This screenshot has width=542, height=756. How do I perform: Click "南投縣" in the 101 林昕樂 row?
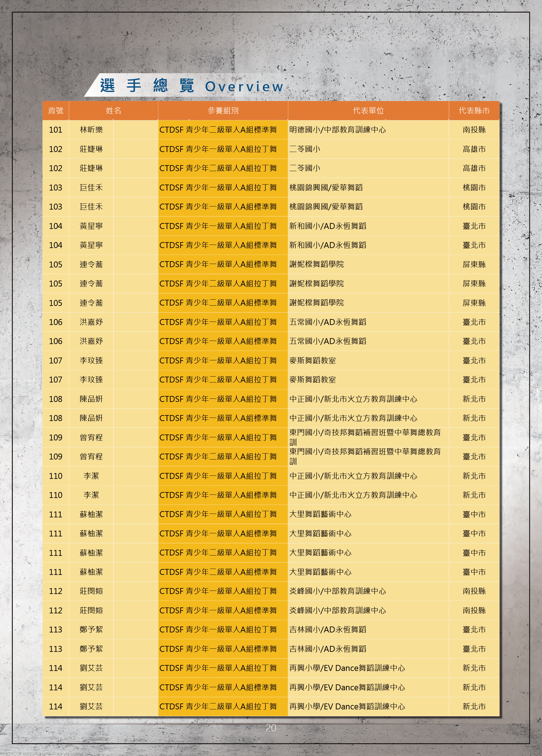(x=474, y=130)
